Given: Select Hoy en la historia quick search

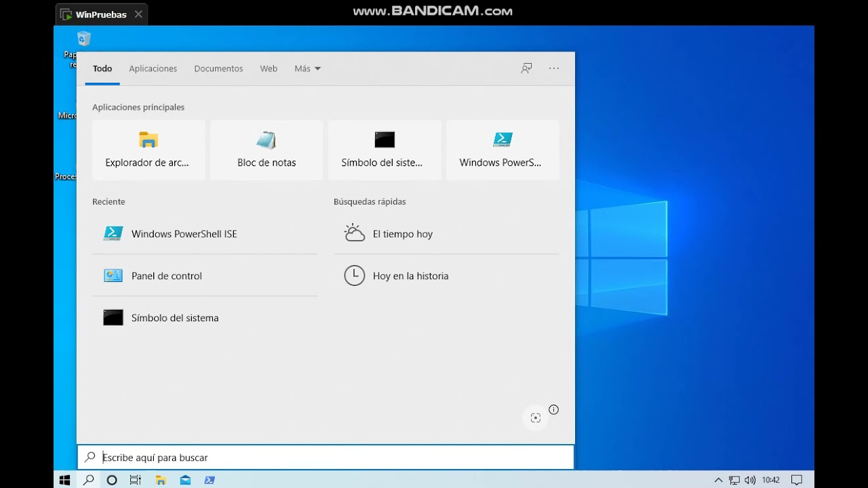Looking at the screenshot, I should click(x=446, y=276).
